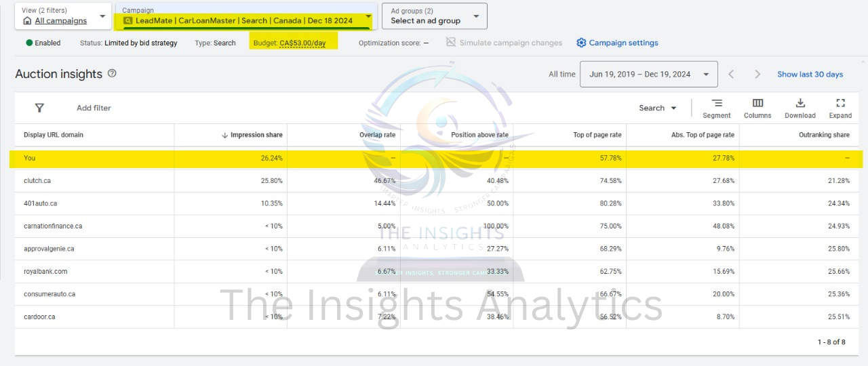Click the 25.80% impression share for clutch.ca
This screenshot has height=366, width=868.
tap(271, 181)
